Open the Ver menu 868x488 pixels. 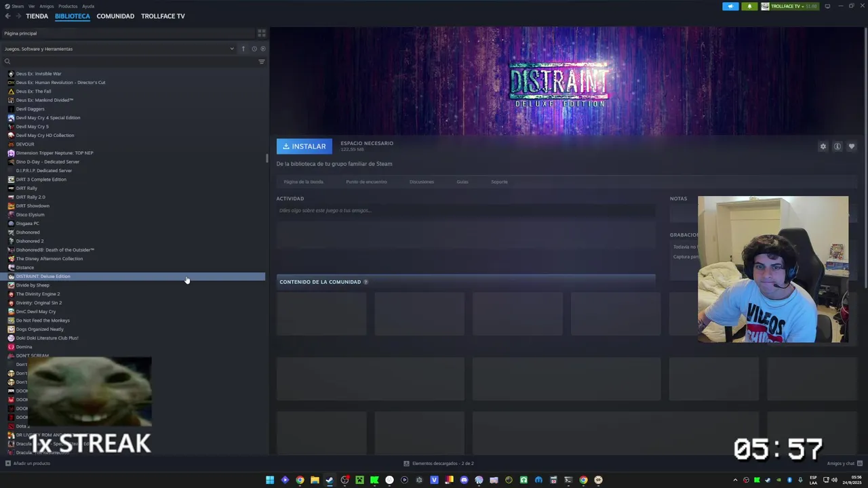tap(32, 6)
